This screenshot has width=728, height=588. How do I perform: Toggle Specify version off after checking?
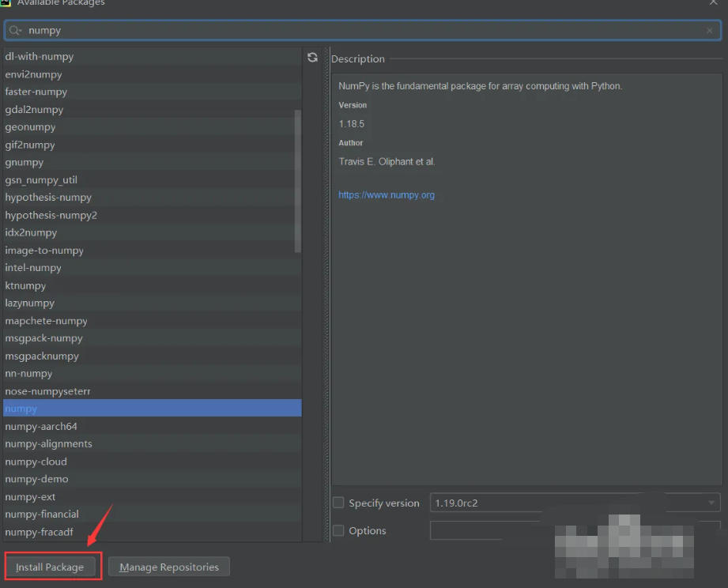pos(338,503)
